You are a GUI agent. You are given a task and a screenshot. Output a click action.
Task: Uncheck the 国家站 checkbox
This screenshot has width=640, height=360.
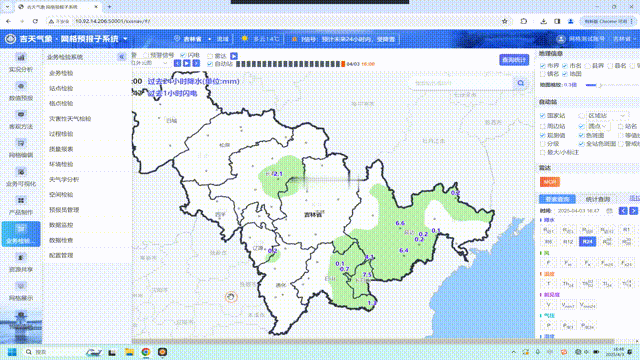[x=542, y=116]
